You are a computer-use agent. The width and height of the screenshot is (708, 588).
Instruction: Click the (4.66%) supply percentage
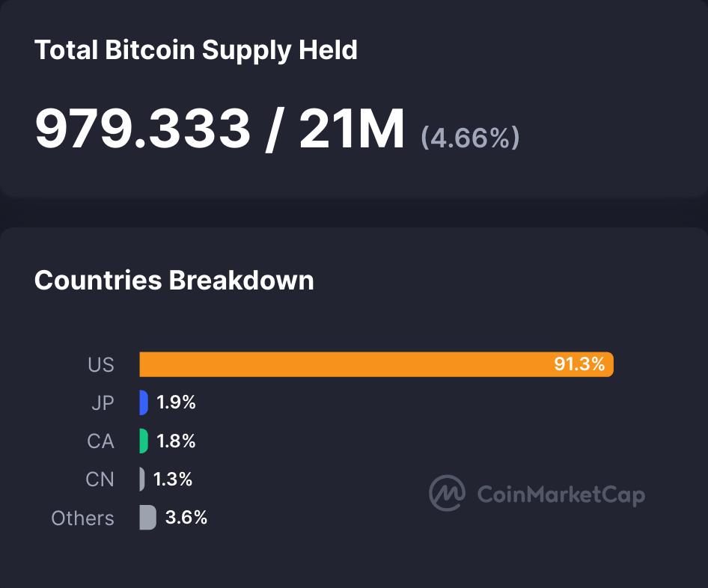click(470, 137)
